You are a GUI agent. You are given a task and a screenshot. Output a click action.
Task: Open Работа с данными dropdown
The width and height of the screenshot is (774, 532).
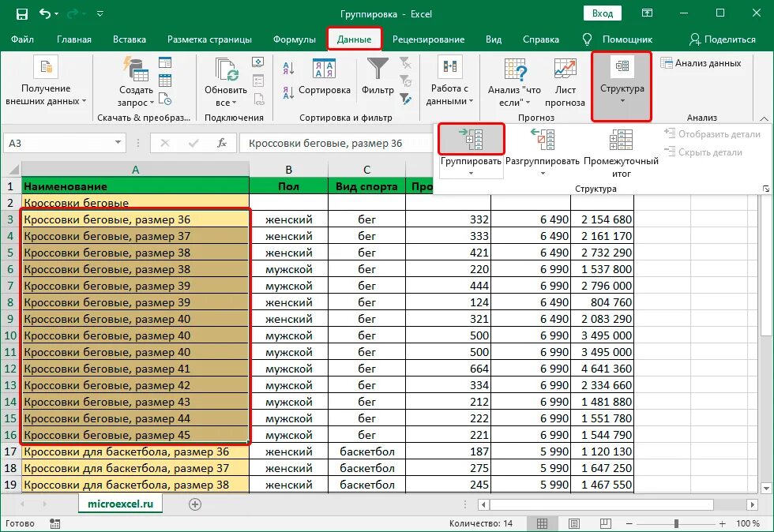(449, 81)
